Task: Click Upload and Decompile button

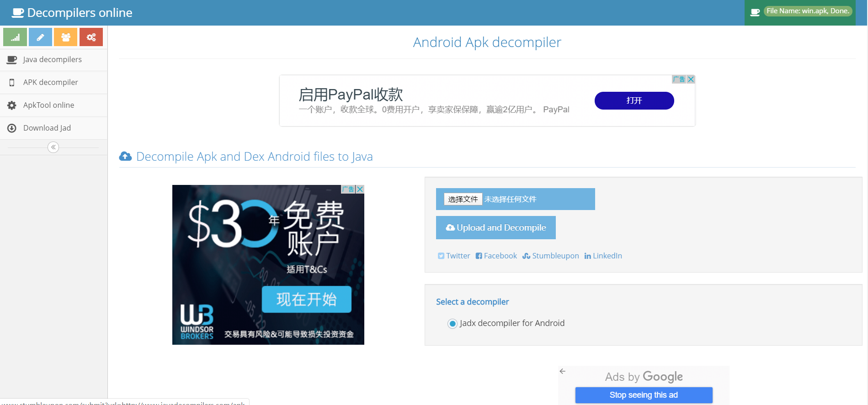Action: tap(496, 227)
